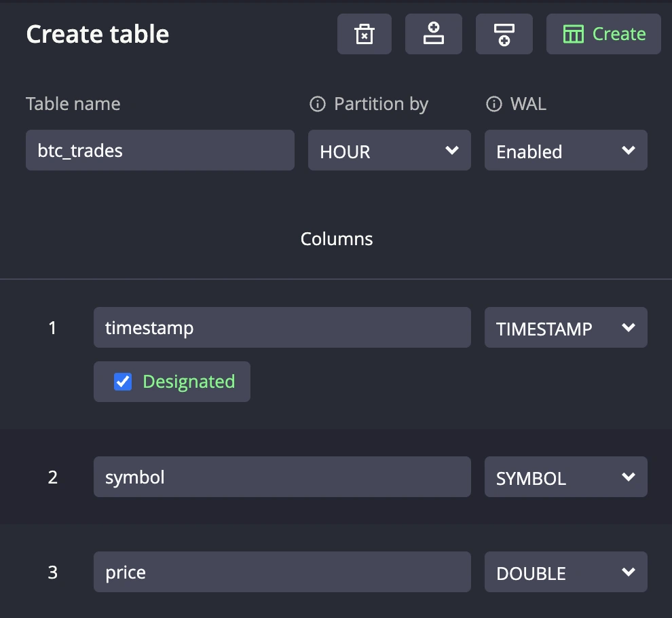Click the Create button

point(603,33)
